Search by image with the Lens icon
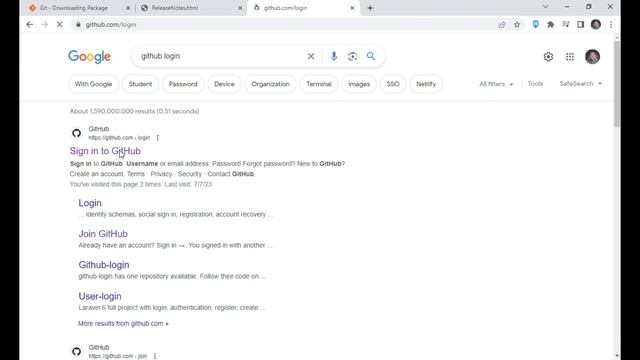The image size is (640, 360). pyautogui.click(x=352, y=56)
